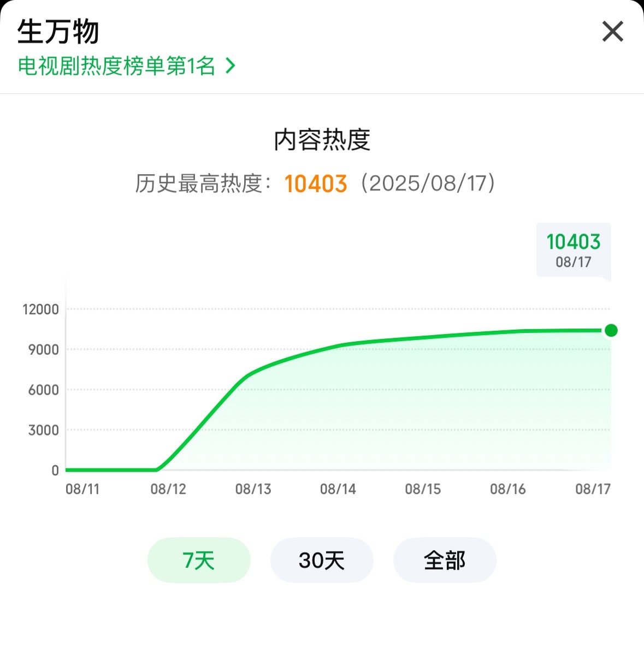The image size is (644, 655).
Task: Tap the 内容热度 chart heading
Action: point(322,140)
